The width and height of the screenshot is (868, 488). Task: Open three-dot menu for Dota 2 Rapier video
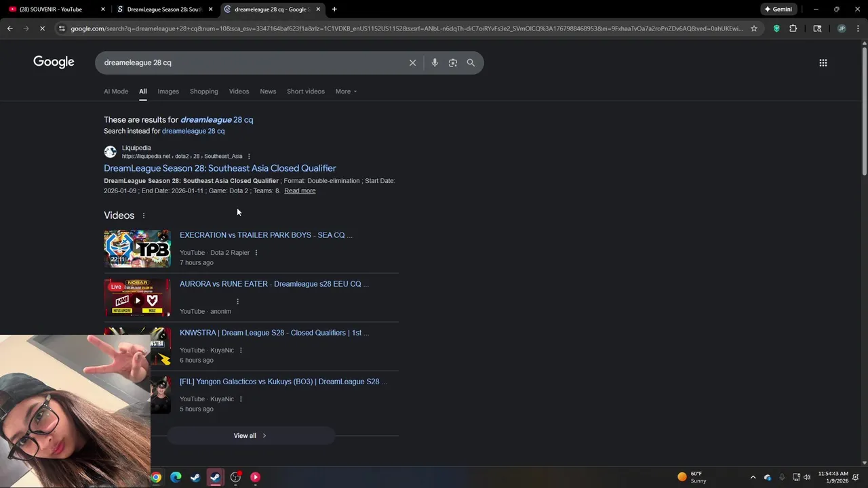256,253
